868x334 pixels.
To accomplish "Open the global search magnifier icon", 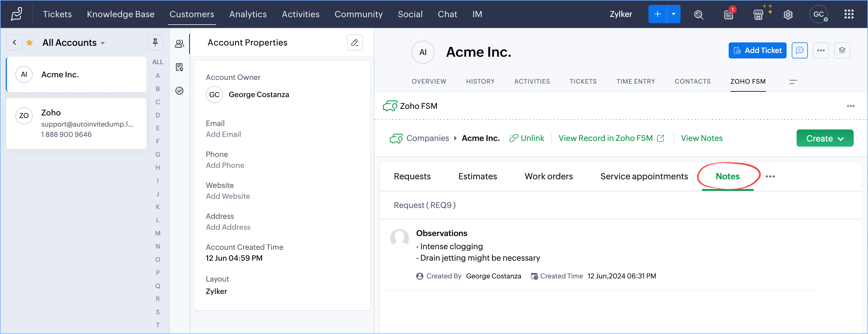I will (699, 15).
